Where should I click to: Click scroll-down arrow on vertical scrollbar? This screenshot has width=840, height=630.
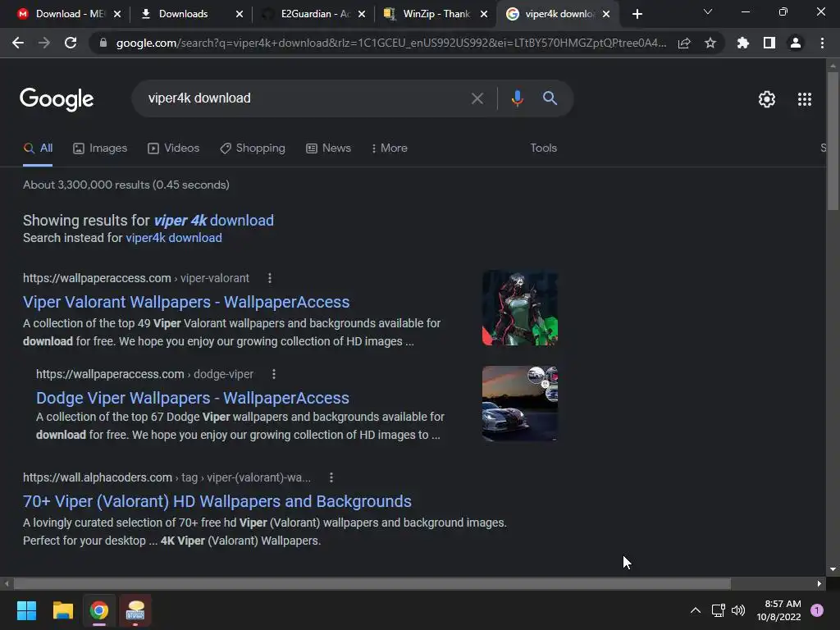(833, 569)
